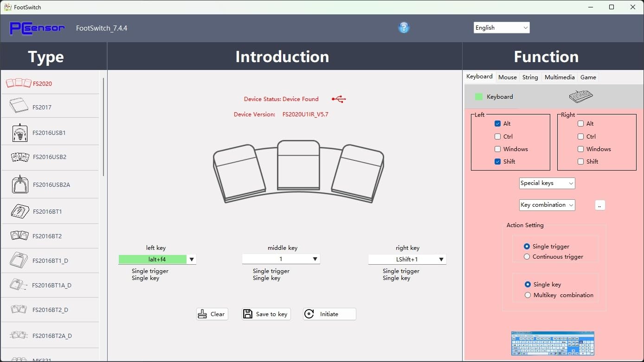Pick the FS2016BT1 pedal icon

[x=20, y=211]
